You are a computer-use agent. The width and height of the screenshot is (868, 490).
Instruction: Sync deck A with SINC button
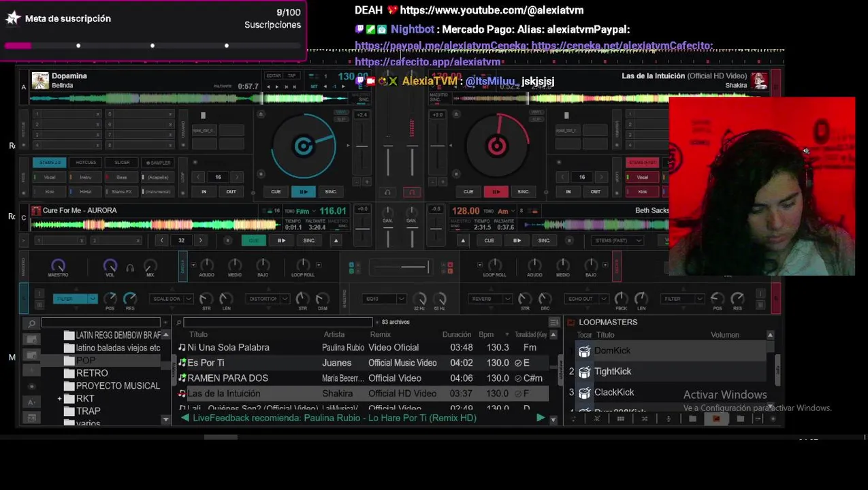tap(331, 192)
